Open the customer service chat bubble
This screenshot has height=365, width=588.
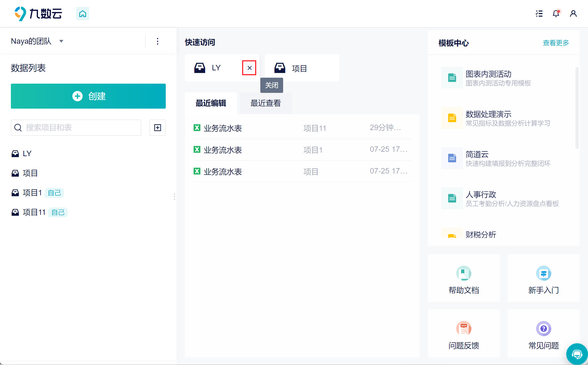coord(577,354)
